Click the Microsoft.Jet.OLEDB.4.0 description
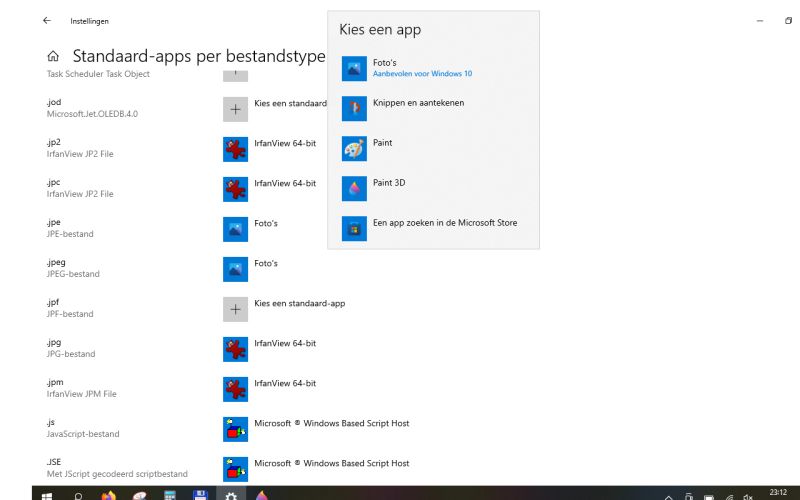This screenshot has width=800, height=500. tap(92, 114)
